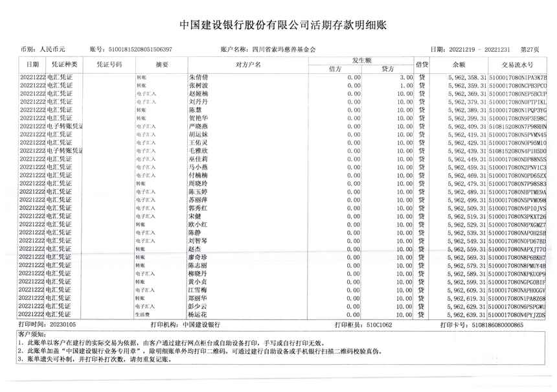Select counterparty name 刘丹丹
This screenshot has height=392, width=557.
198,102
